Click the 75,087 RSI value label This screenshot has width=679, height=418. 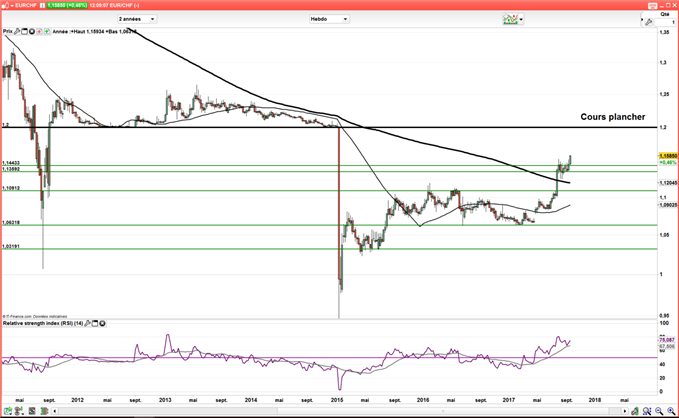pyautogui.click(x=667, y=340)
